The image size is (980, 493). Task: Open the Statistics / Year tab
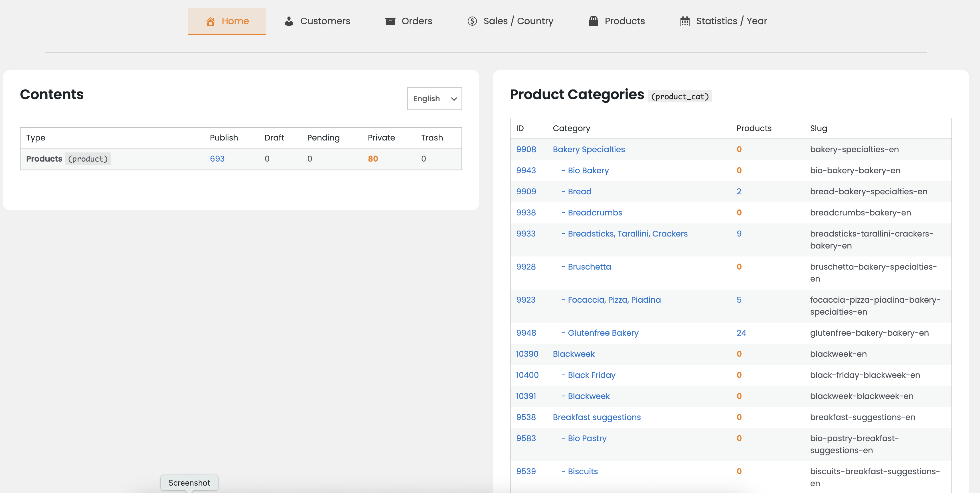(x=731, y=21)
